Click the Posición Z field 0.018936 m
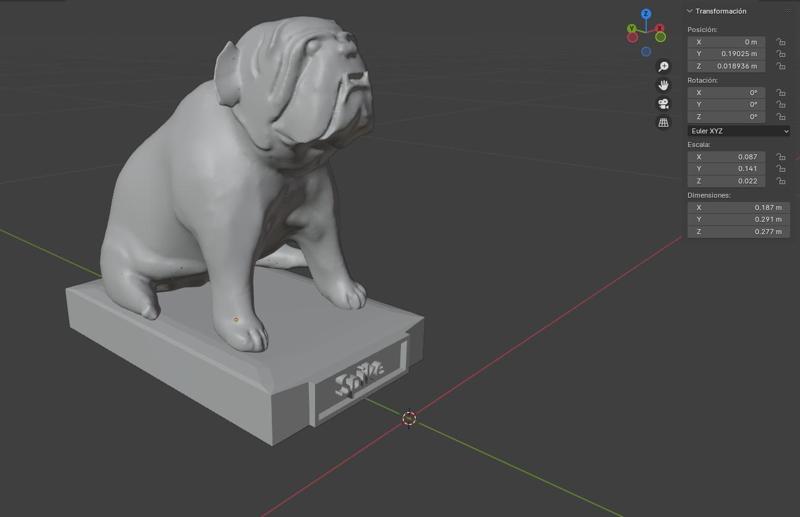800x517 pixels. pyautogui.click(x=726, y=66)
